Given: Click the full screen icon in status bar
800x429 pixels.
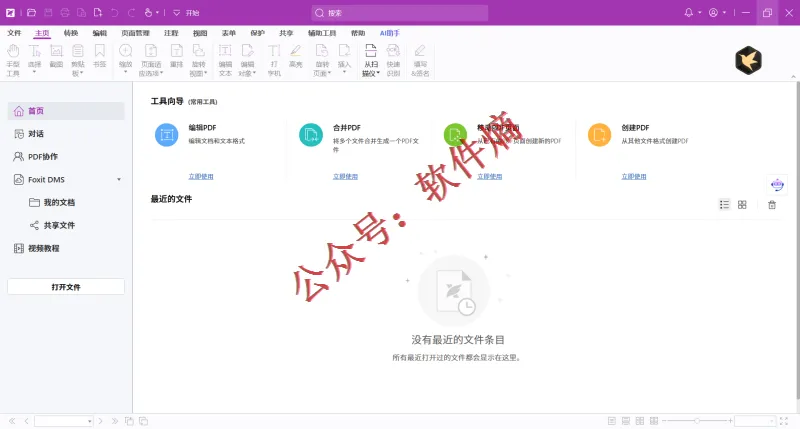Looking at the screenshot, I should (x=784, y=421).
